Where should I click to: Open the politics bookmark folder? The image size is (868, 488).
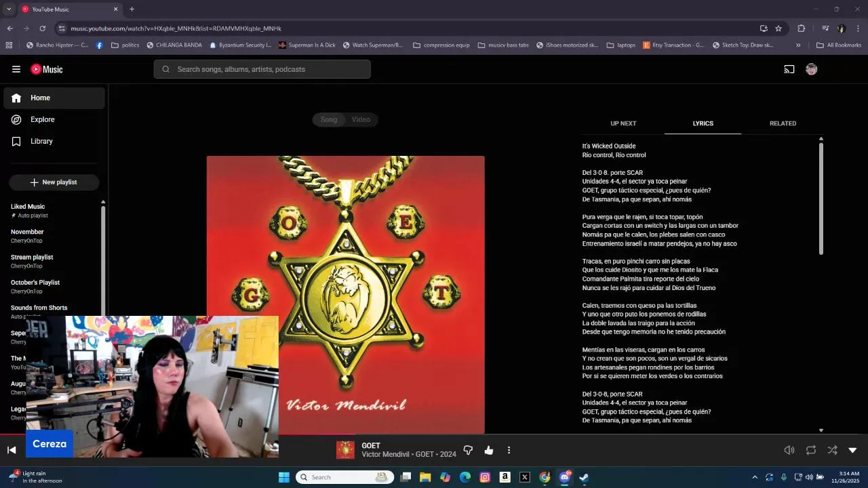click(x=125, y=45)
